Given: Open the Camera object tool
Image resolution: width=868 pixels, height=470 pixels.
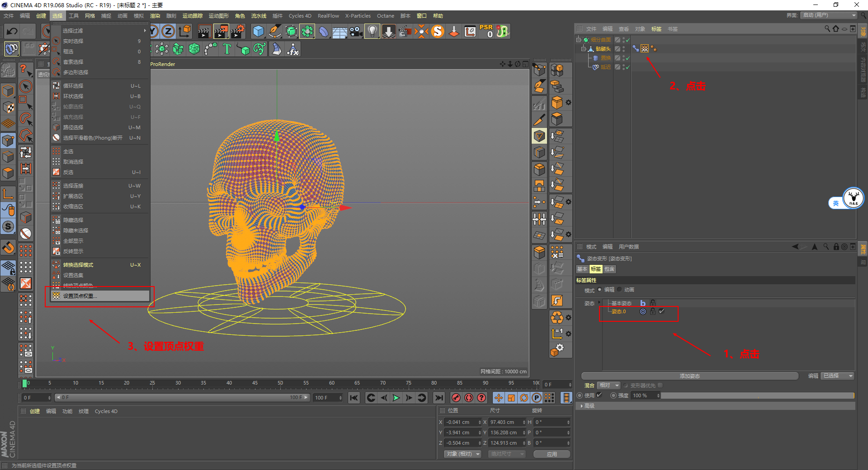Looking at the screenshot, I should point(356,31).
